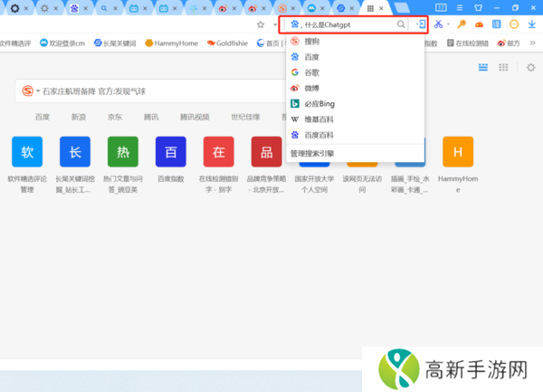Screen dimensions: 543x392
Task: Select 必应Bing from the search engine list
Action: (319, 103)
